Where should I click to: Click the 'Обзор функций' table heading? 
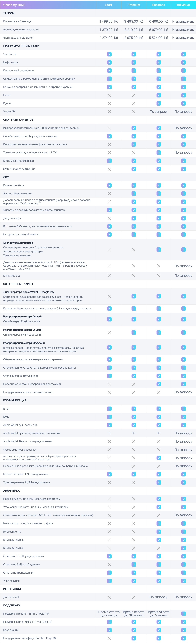click(14, 5)
